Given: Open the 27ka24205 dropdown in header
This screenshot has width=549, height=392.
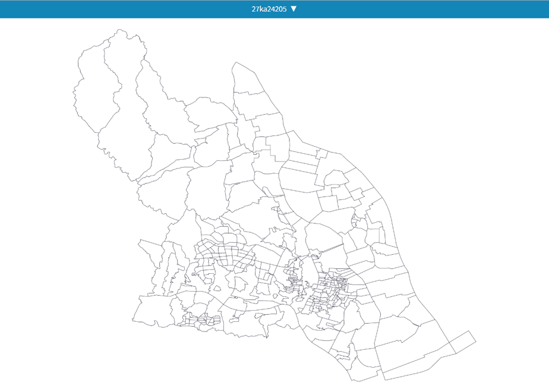Looking at the screenshot, I should click(274, 9).
